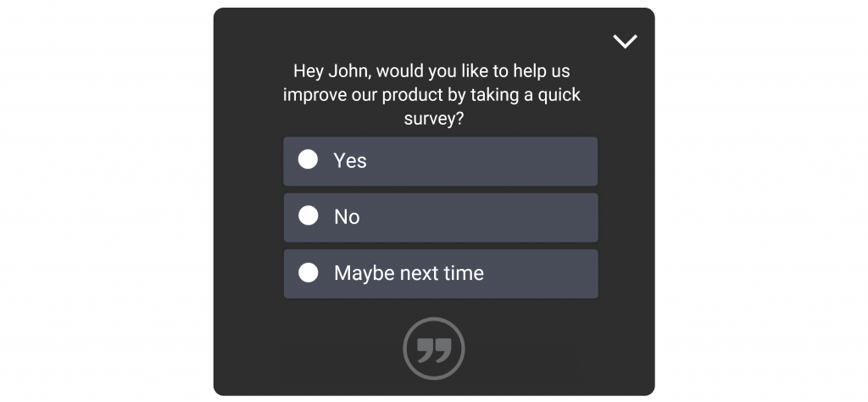The width and height of the screenshot is (868, 402).
Task: Click the 'No' label text
Action: [347, 217]
